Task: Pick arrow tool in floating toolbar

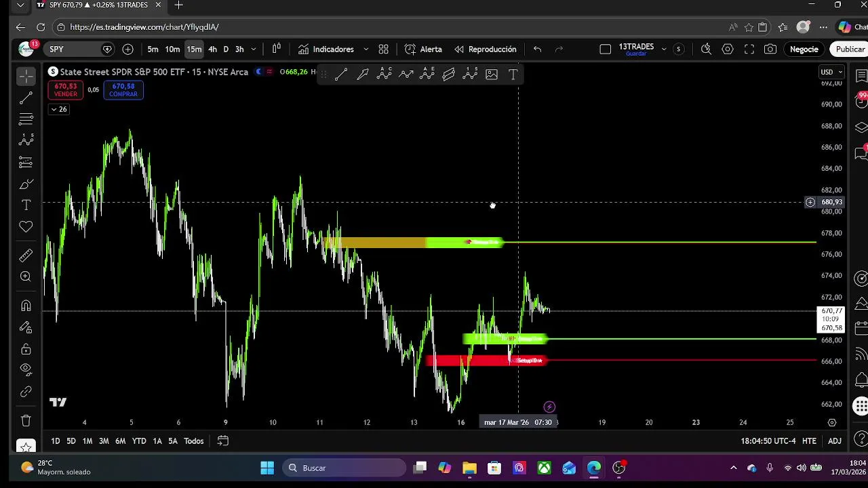Action: tap(363, 75)
